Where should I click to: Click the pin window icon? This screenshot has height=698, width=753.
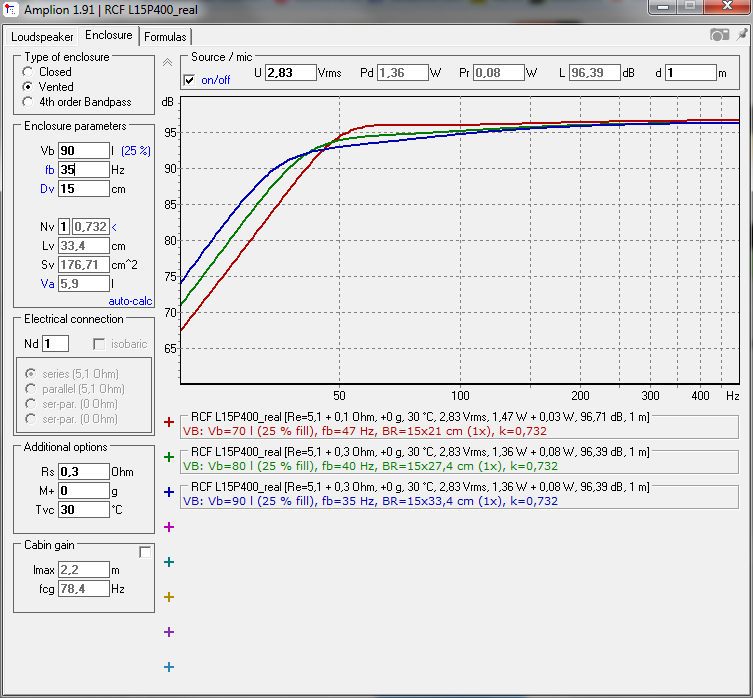pyautogui.click(x=741, y=34)
